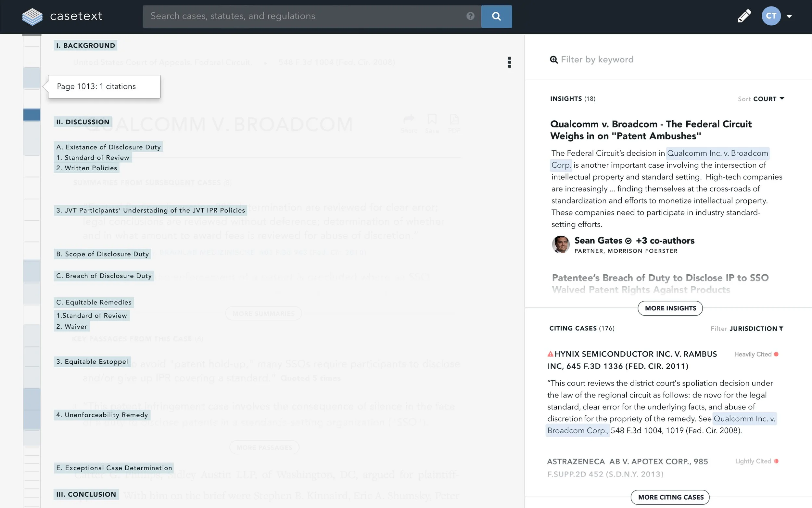Expand the account dropdown arrow
812x508 pixels.
pos(789,16)
